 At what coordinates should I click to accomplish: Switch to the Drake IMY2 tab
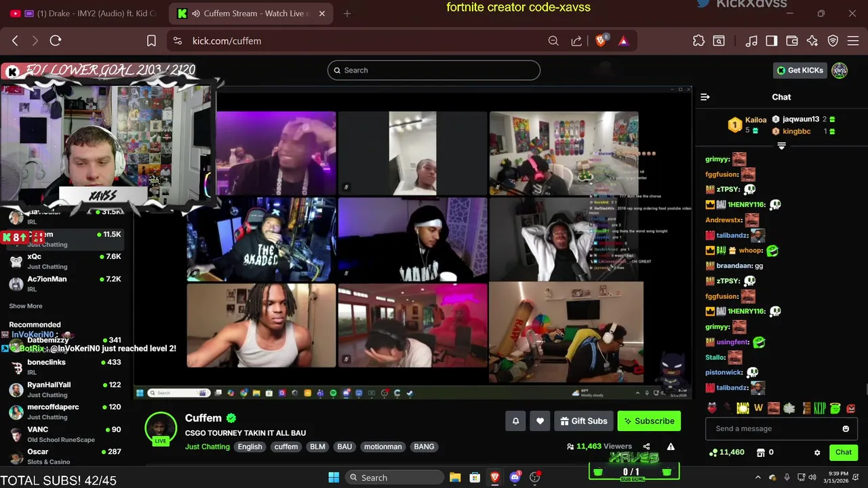click(x=84, y=14)
